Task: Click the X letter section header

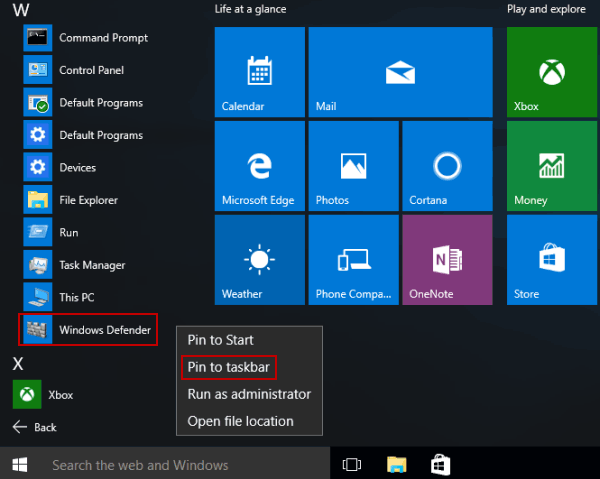Action: point(18,363)
